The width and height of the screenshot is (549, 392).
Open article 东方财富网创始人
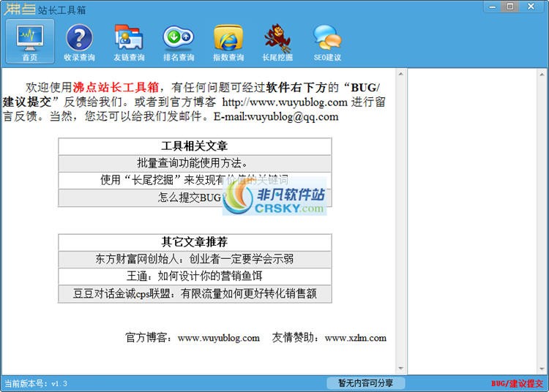pyautogui.click(x=195, y=259)
